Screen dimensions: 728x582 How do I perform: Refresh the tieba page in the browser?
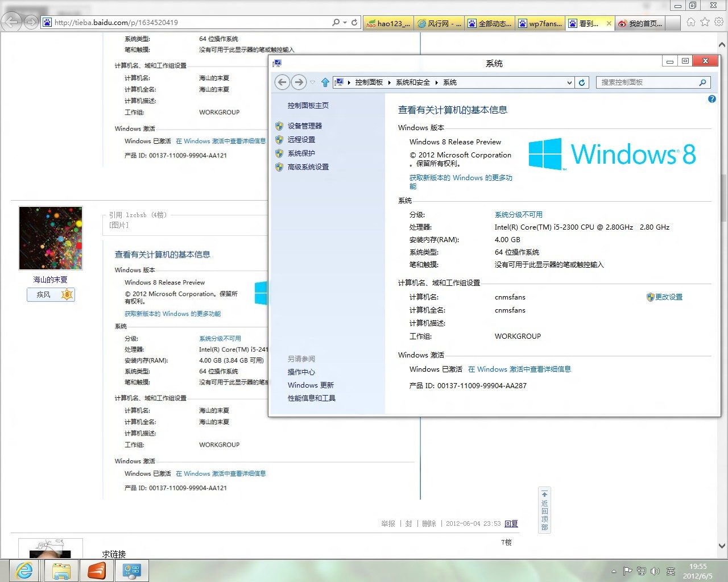pyautogui.click(x=354, y=22)
